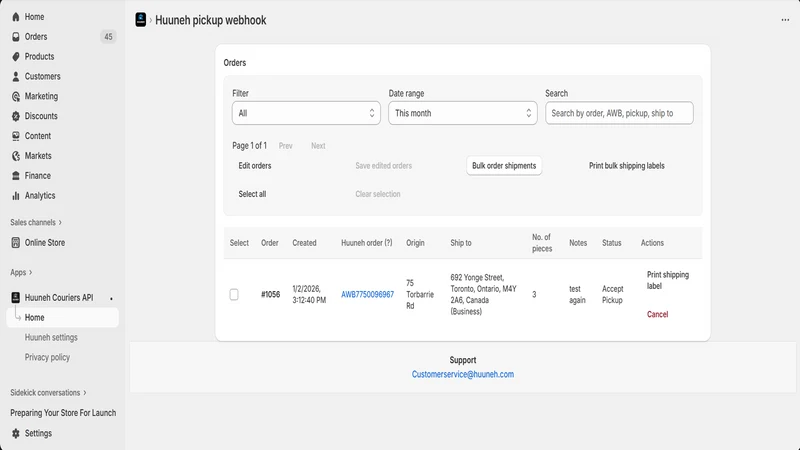The height and width of the screenshot is (450, 800).
Task: Expand the Apps section
Action: coord(21,272)
